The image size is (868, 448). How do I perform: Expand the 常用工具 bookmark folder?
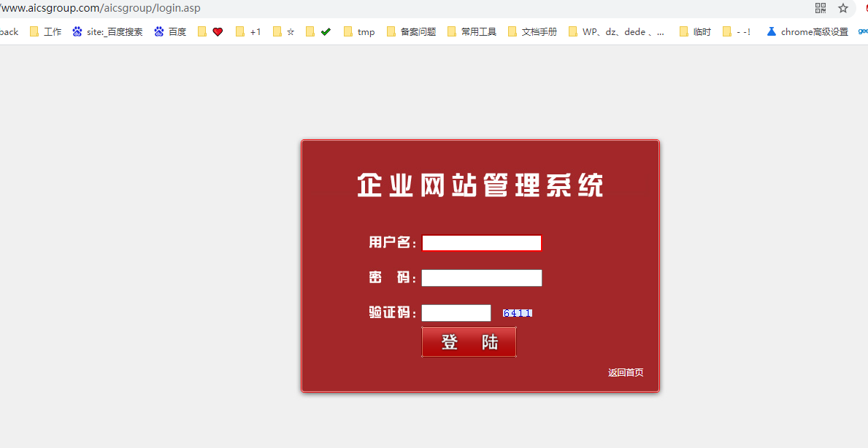tap(472, 32)
